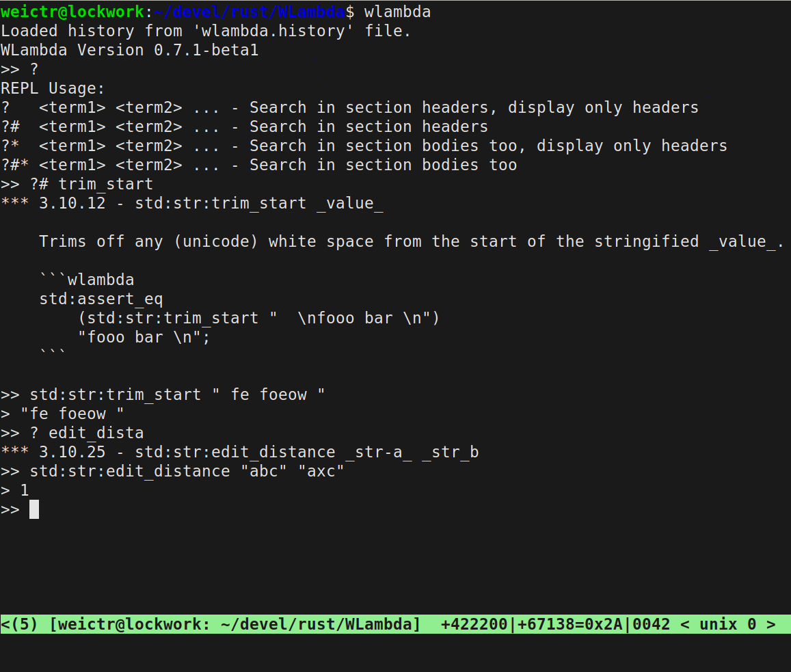The width and height of the screenshot is (791, 672).
Task: Click the '?# trim_start' input line
Action: tap(77, 184)
